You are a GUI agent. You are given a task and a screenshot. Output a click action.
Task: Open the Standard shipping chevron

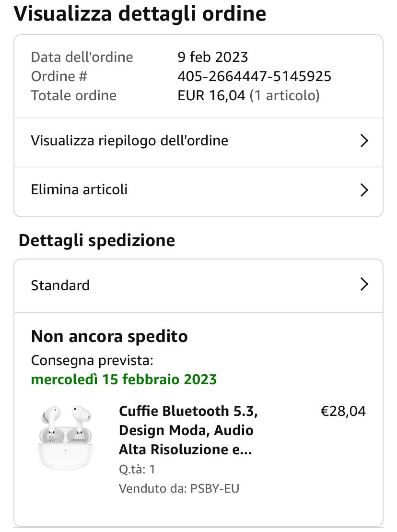[x=364, y=284]
